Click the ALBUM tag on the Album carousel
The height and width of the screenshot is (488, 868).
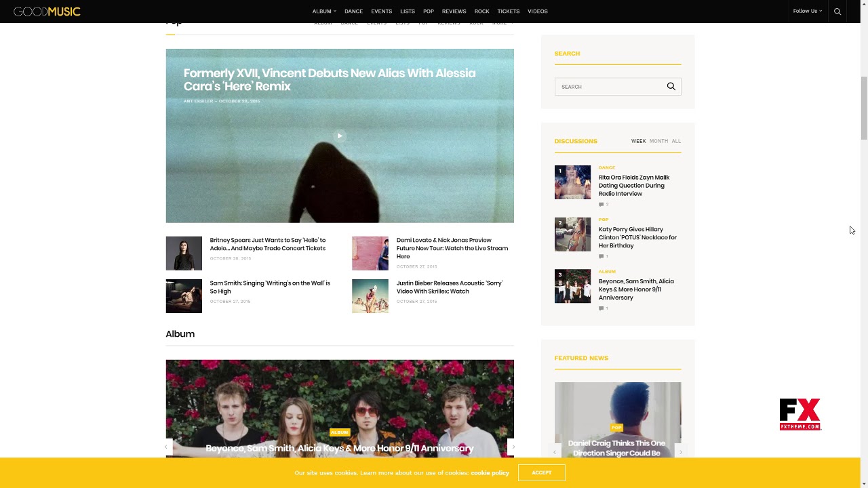[x=340, y=432]
